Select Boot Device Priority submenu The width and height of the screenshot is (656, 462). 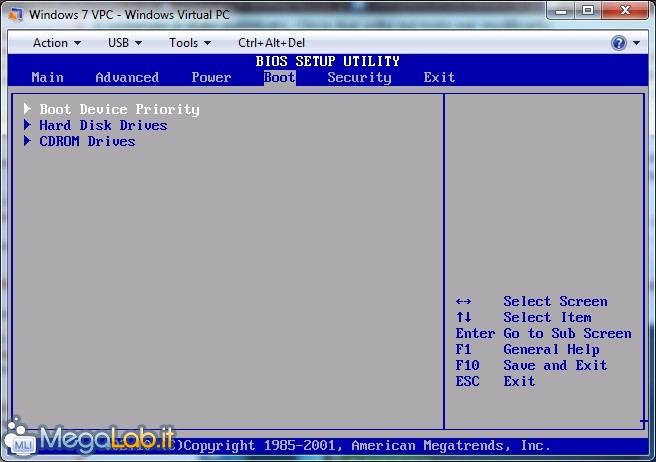[119, 109]
